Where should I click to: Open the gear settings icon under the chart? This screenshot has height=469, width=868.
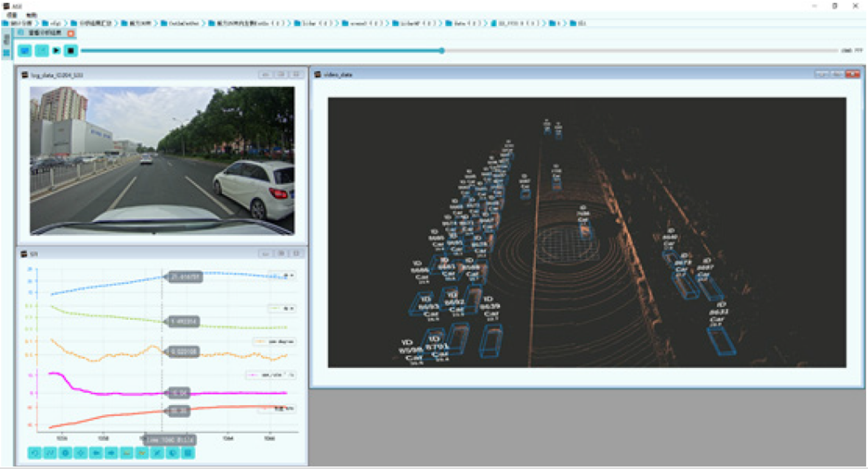65,453
